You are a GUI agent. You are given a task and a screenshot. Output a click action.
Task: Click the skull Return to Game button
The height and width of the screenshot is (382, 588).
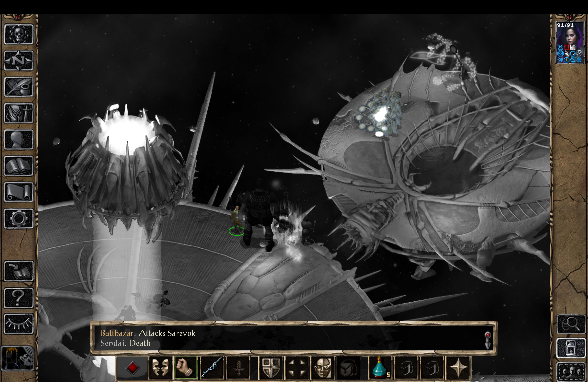[x=19, y=34]
